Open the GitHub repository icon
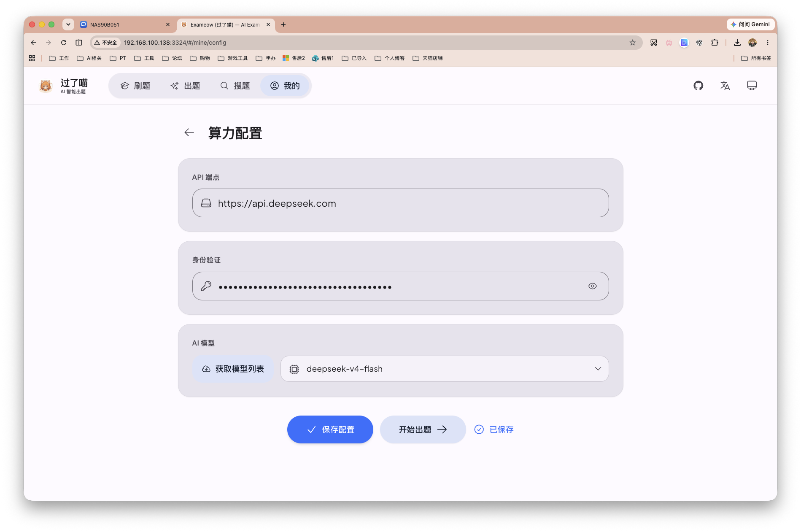Viewport: 801px width, 532px height. click(698, 86)
